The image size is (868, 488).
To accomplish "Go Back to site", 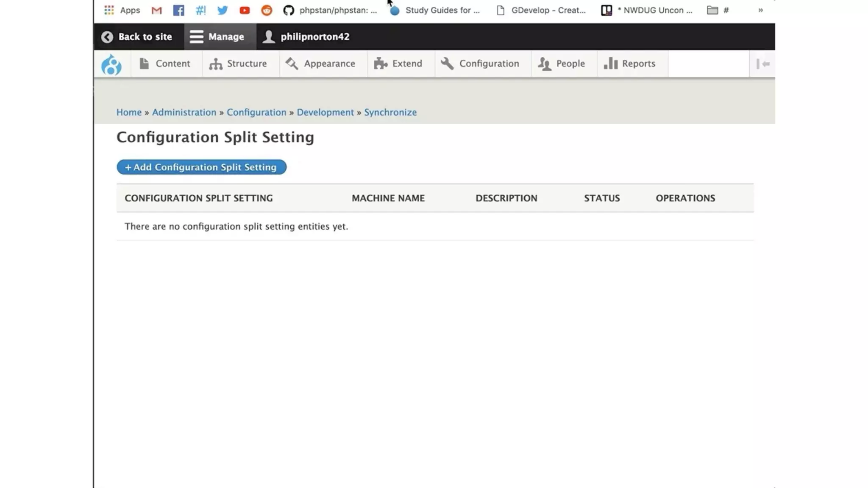I will tap(137, 37).
